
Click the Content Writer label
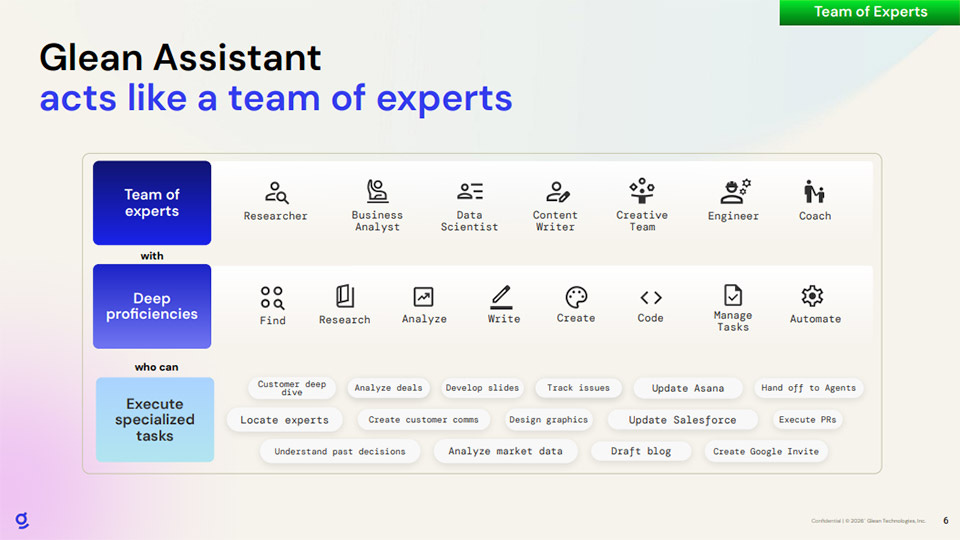pyautogui.click(x=555, y=221)
